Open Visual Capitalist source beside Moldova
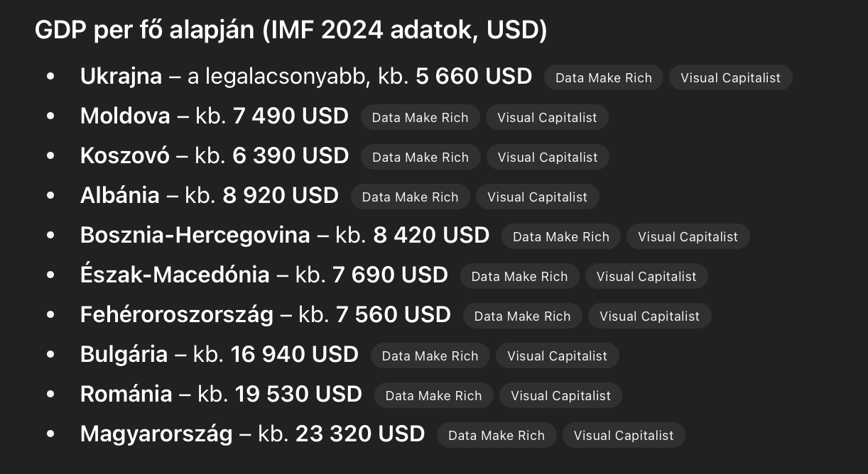 (548, 118)
